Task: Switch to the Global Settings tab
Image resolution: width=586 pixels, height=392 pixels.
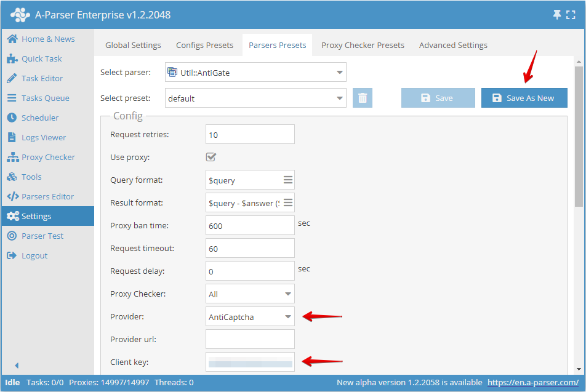Action: (x=133, y=45)
